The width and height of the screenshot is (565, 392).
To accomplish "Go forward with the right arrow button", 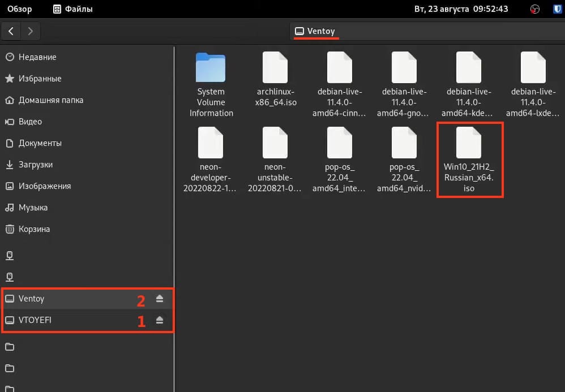I will (30, 31).
